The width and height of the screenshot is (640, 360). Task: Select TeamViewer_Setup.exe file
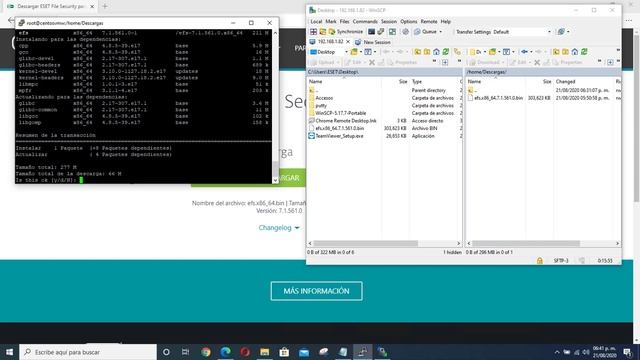[339, 136]
